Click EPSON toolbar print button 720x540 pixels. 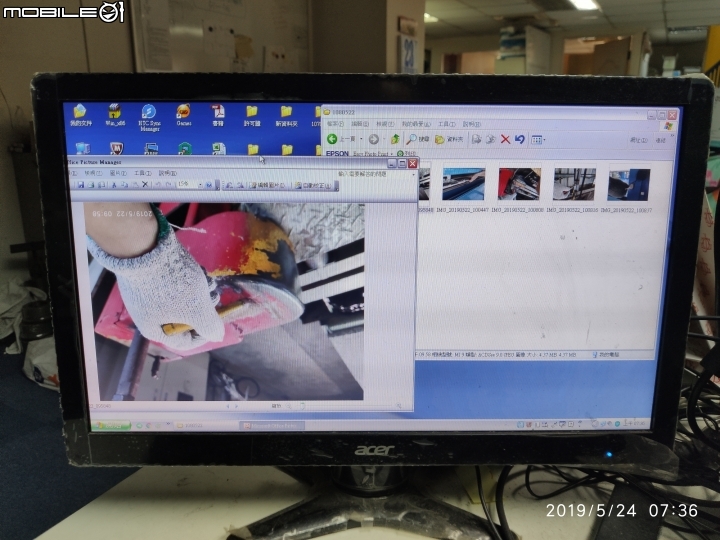point(406,154)
